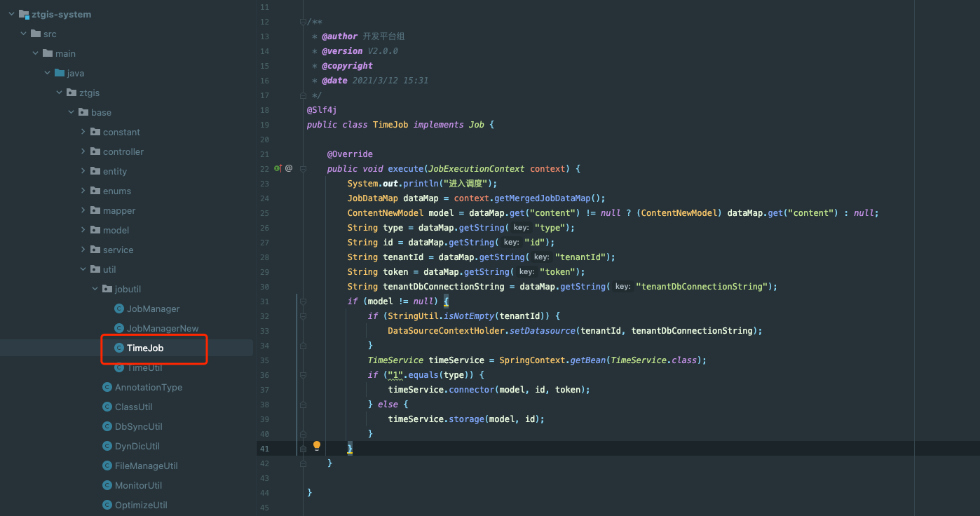Screen dimensions: 980x516
Task: Expand the constant package folder
Action: click(x=83, y=132)
